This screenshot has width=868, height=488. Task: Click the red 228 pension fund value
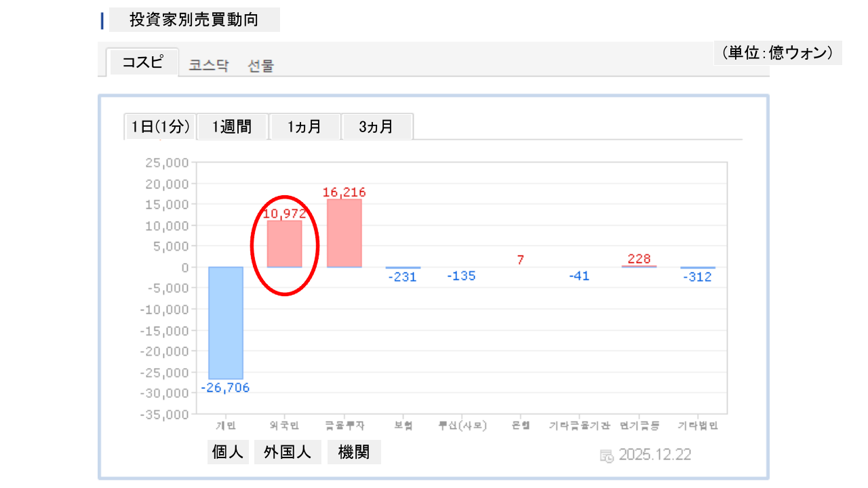(x=639, y=259)
